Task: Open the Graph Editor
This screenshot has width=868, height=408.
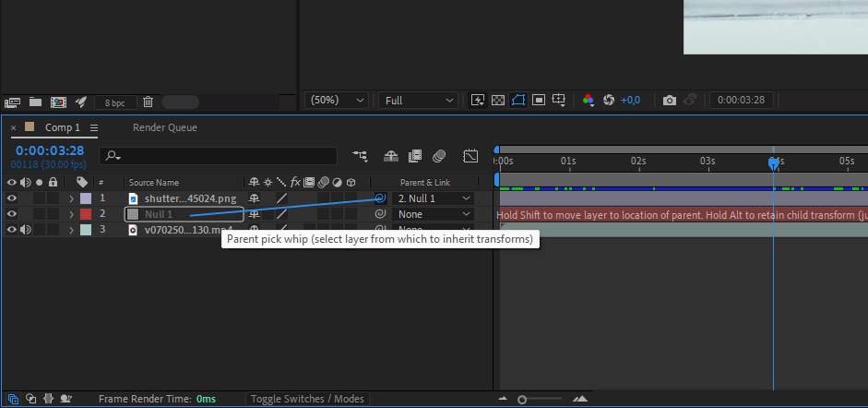Action: coord(470,156)
